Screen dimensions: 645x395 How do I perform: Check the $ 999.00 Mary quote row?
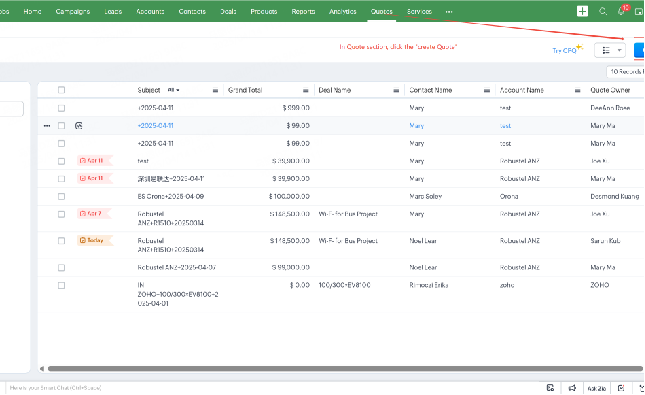61,108
